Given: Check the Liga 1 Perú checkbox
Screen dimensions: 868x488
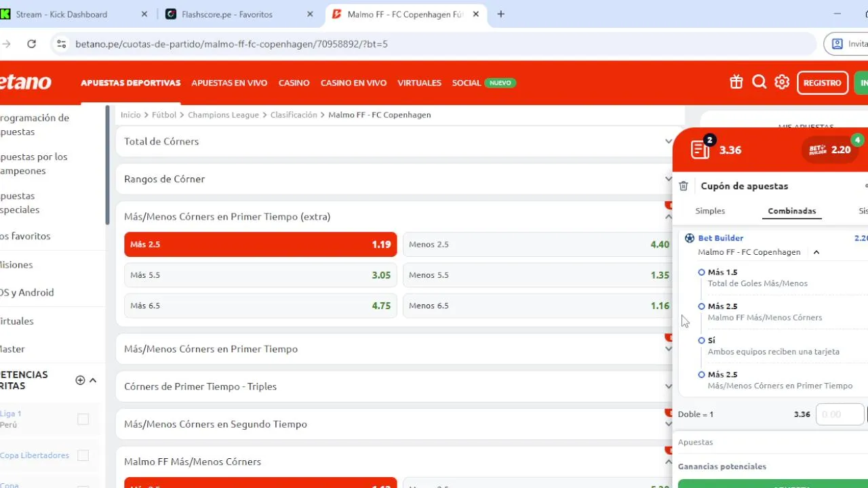Looking at the screenshot, I should (x=83, y=420).
